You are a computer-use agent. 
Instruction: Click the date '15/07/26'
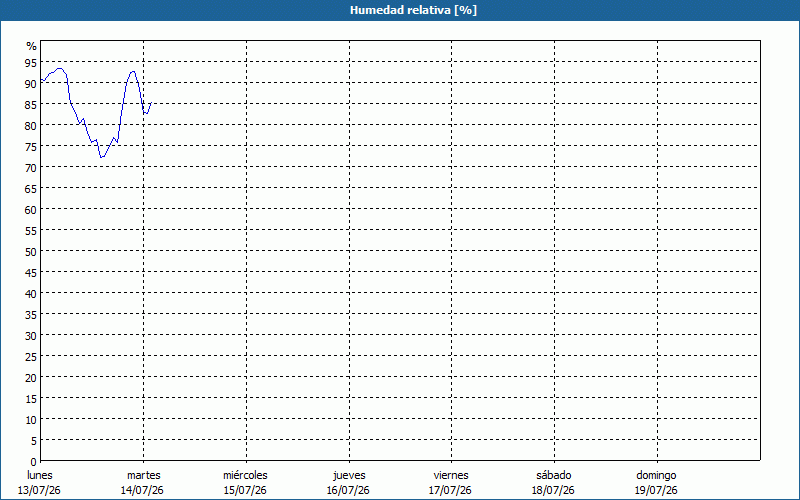[x=245, y=490]
